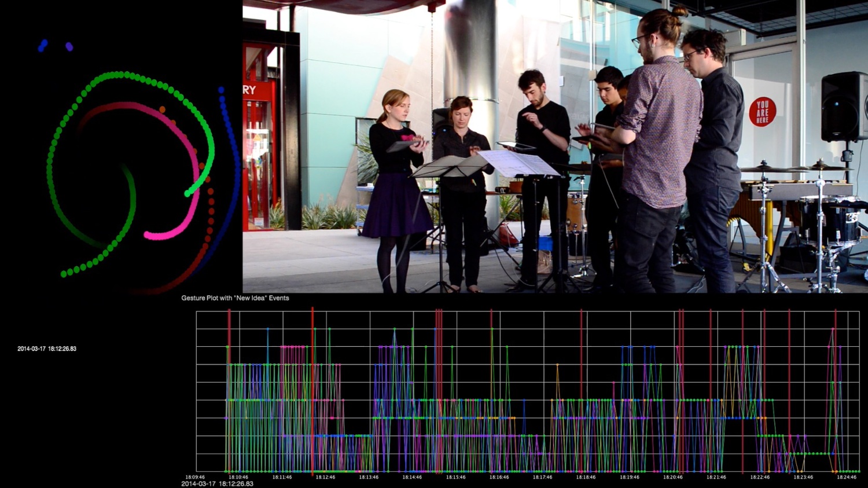Click the 18:17:46 axis label
Viewport: 868px width, 488px height.
click(x=542, y=478)
